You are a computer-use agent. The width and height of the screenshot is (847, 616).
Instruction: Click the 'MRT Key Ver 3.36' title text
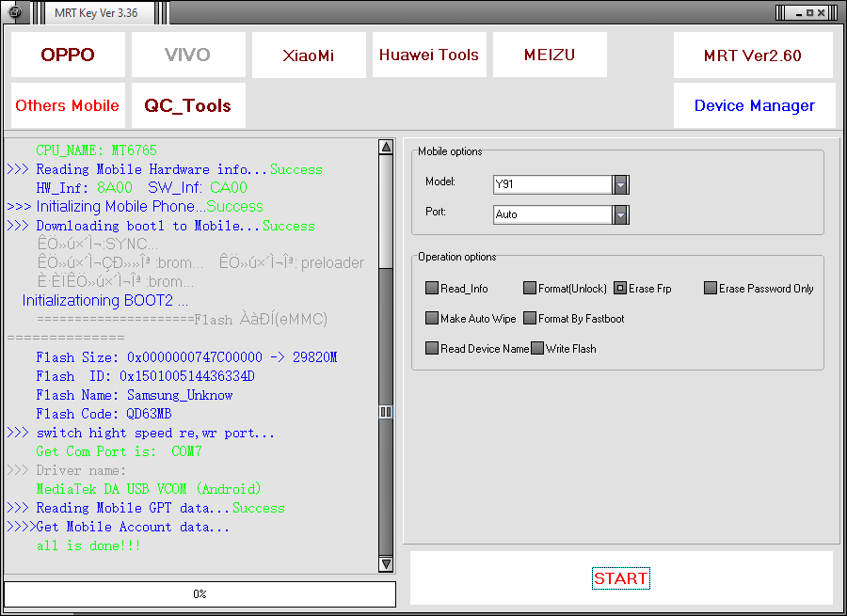coord(96,13)
